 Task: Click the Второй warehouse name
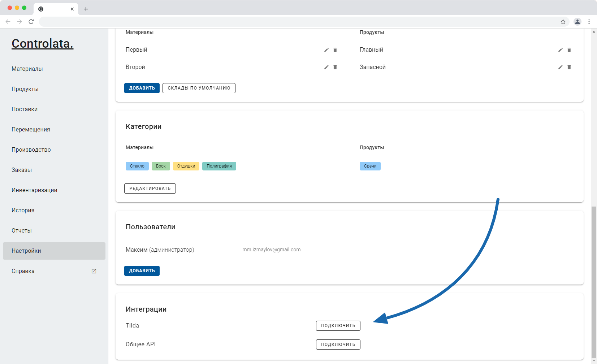135,67
